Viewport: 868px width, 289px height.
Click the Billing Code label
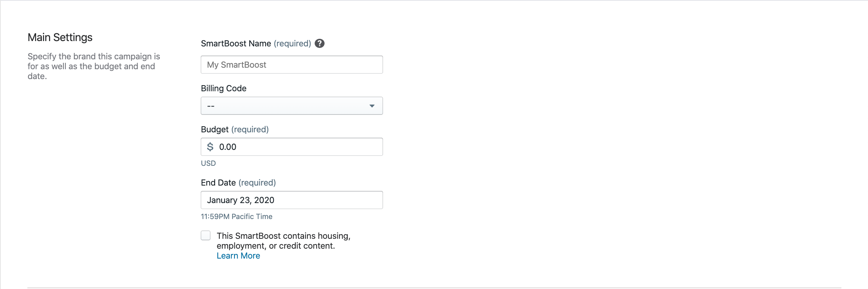tap(223, 88)
